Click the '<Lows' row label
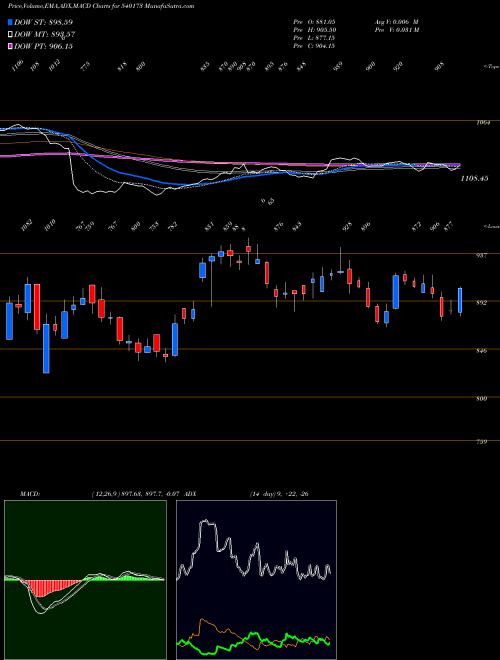This screenshot has width=500, height=660. click(492, 227)
